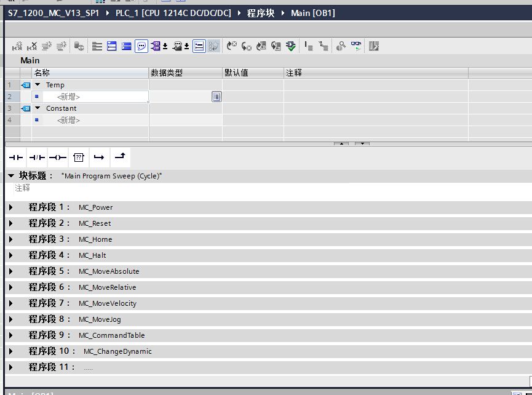
Task: Click the go to previous error icon
Action: coord(231,46)
